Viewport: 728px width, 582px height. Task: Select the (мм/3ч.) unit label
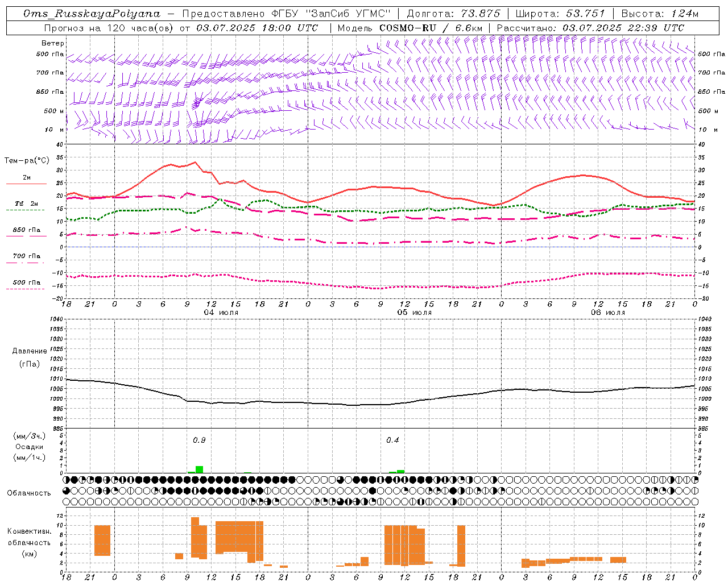click(30, 436)
